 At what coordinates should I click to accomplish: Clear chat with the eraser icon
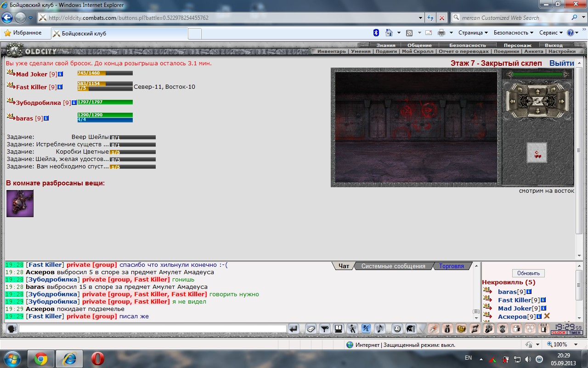(311, 329)
